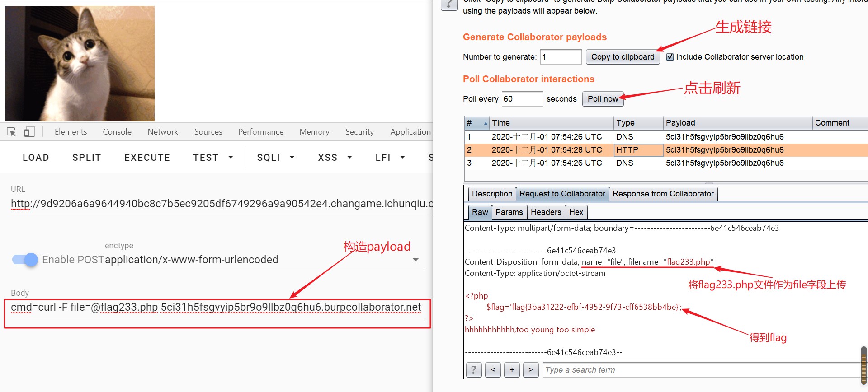
Task: Click the search help question mark button
Action: tap(473, 370)
